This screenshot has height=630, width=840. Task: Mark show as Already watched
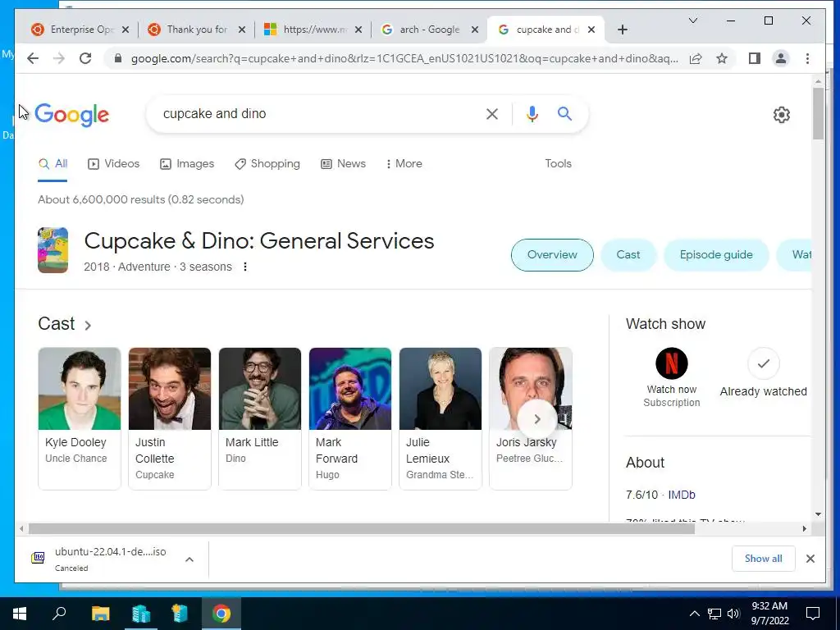(x=763, y=363)
